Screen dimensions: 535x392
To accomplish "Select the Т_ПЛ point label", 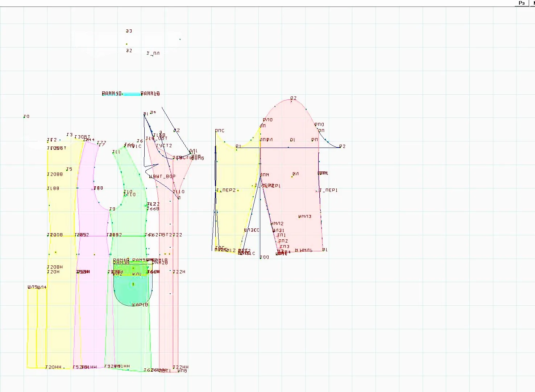I will coord(153,53).
